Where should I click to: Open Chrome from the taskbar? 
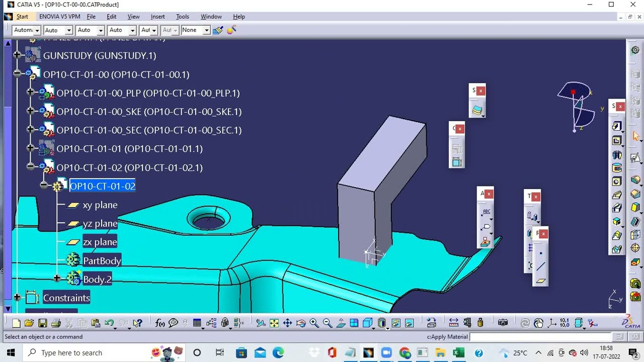(405, 352)
